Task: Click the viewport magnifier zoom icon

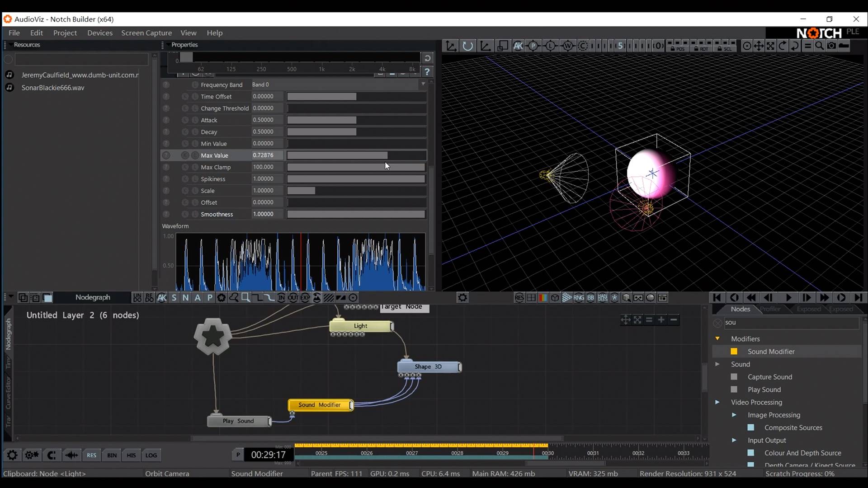Action: pos(819,46)
